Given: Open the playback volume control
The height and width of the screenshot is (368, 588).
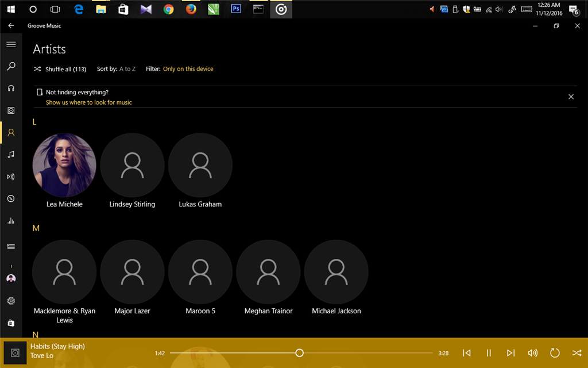Looking at the screenshot, I should [x=532, y=353].
